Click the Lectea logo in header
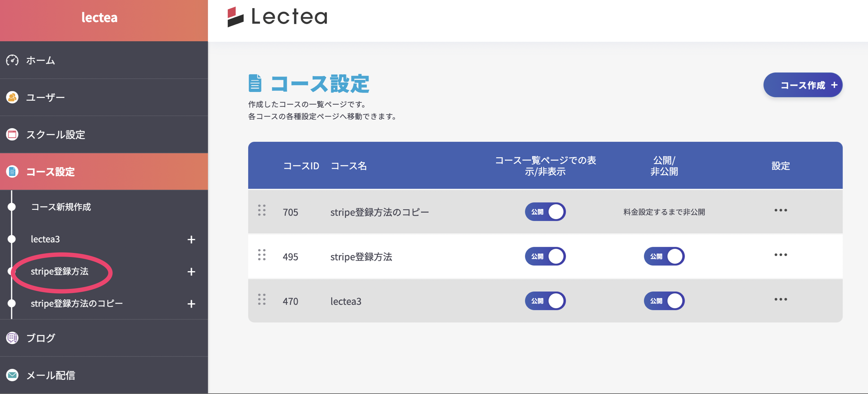Viewport: 868px width, 394px height. [x=277, y=17]
